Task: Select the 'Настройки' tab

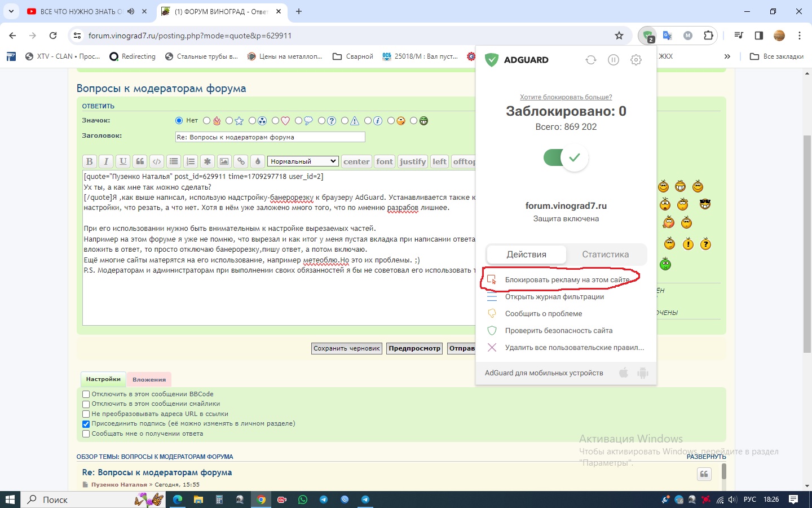Action: [103, 379]
